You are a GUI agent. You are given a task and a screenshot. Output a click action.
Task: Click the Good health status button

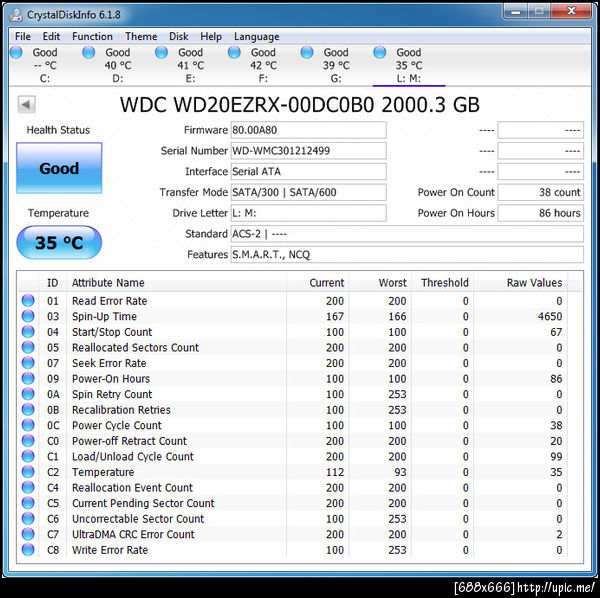coord(59,168)
